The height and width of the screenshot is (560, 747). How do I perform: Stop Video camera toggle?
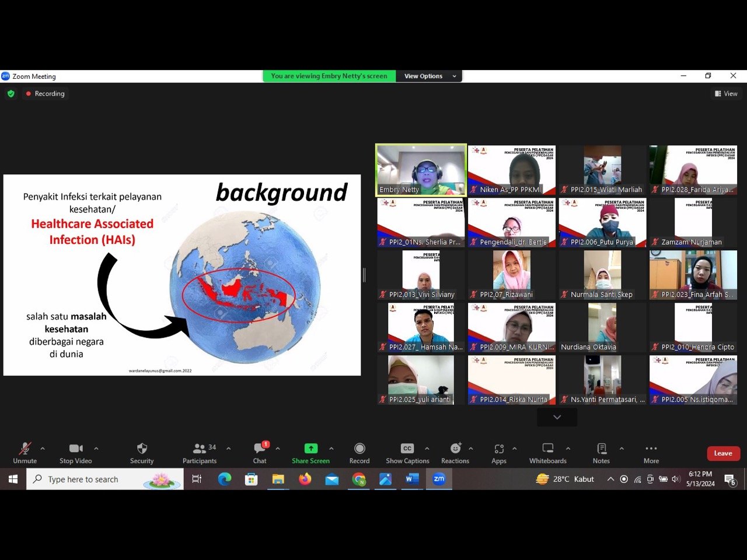pyautogui.click(x=76, y=449)
